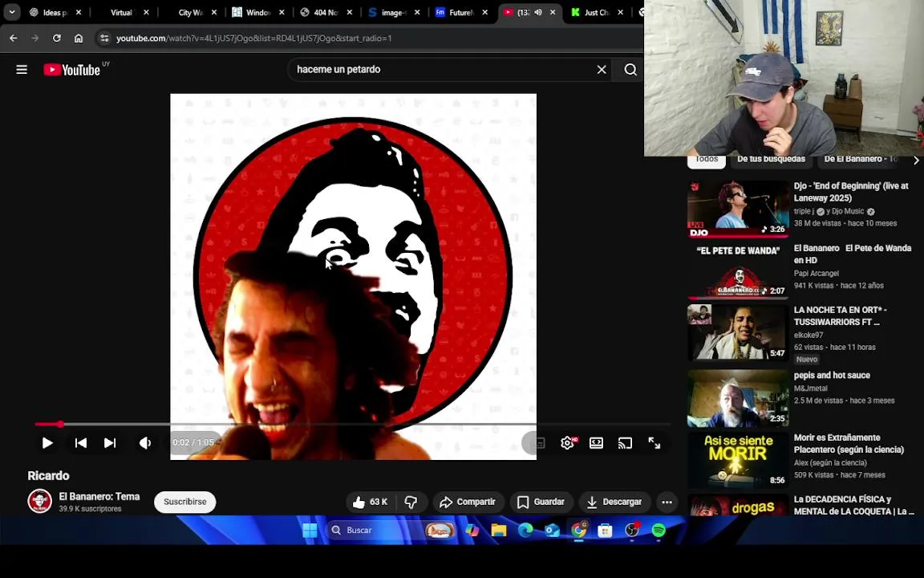Toggle subtitles button in the player

pos(537,443)
